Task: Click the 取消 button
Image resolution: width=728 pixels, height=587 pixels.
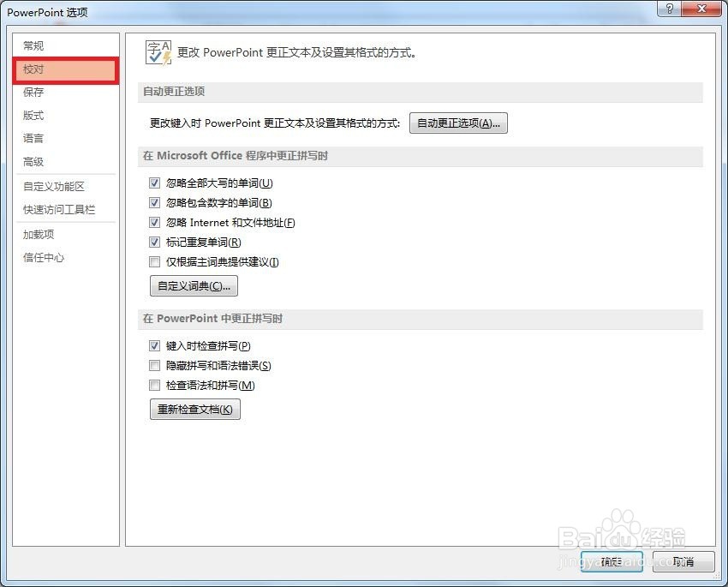Action: [x=683, y=562]
